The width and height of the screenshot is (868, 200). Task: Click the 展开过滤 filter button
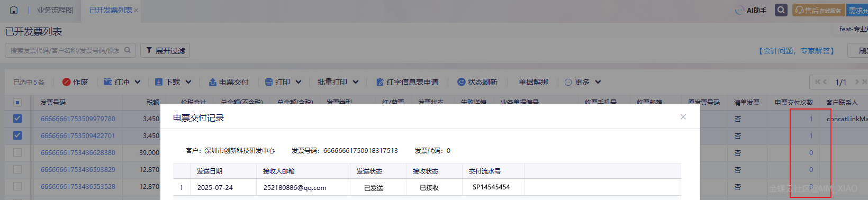click(165, 50)
